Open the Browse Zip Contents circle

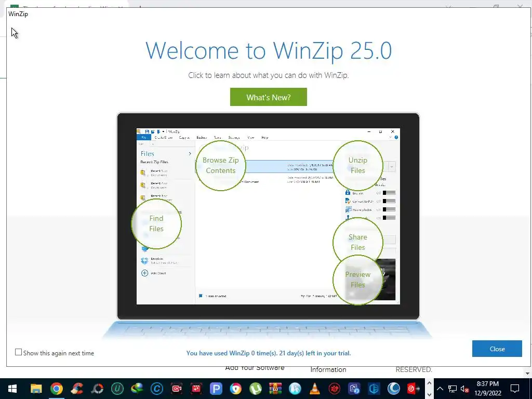(x=220, y=165)
